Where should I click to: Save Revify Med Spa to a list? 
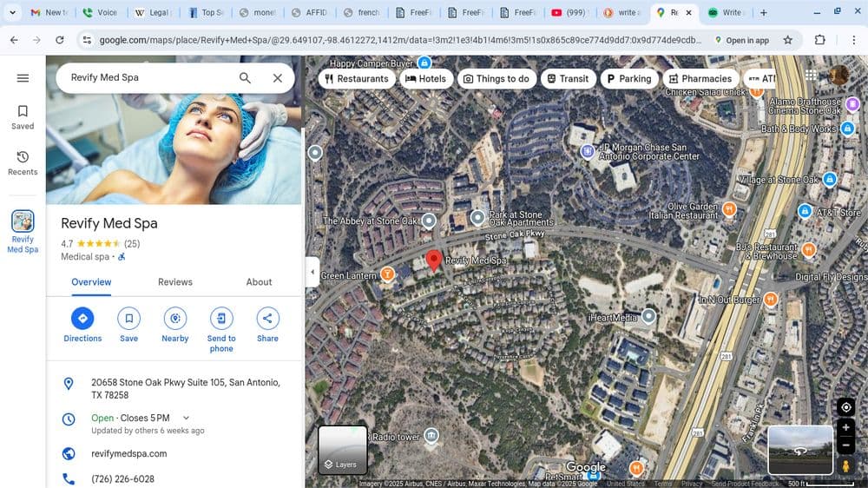pyautogui.click(x=128, y=318)
